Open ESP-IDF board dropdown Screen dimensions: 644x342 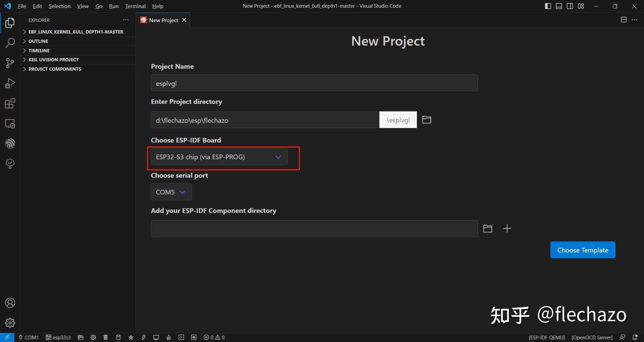219,157
